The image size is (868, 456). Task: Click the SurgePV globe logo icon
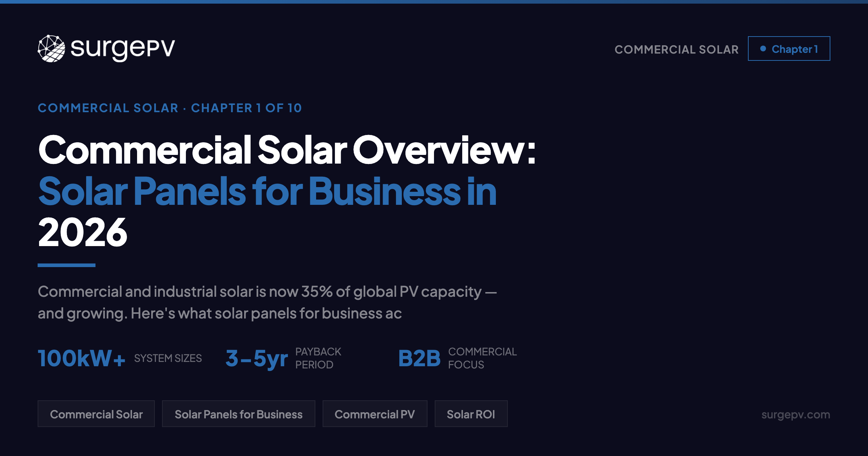pyautogui.click(x=51, y=49)
